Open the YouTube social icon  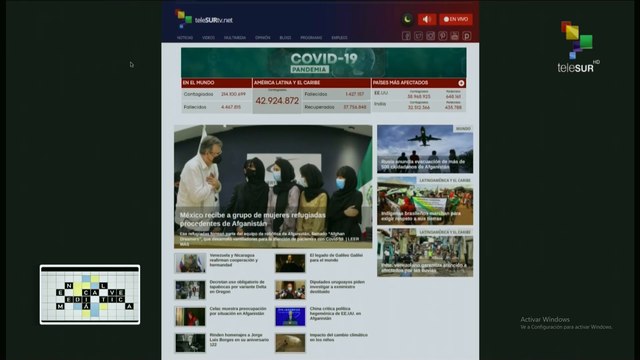[455, 36]
